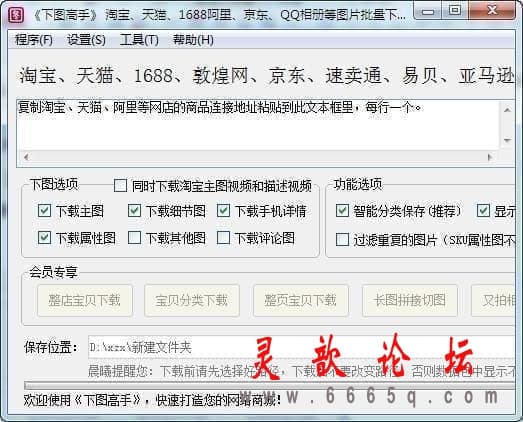Click the left arrow of horizontal scrollbar
Screen dimensions: 523x422
pos(26,157)
